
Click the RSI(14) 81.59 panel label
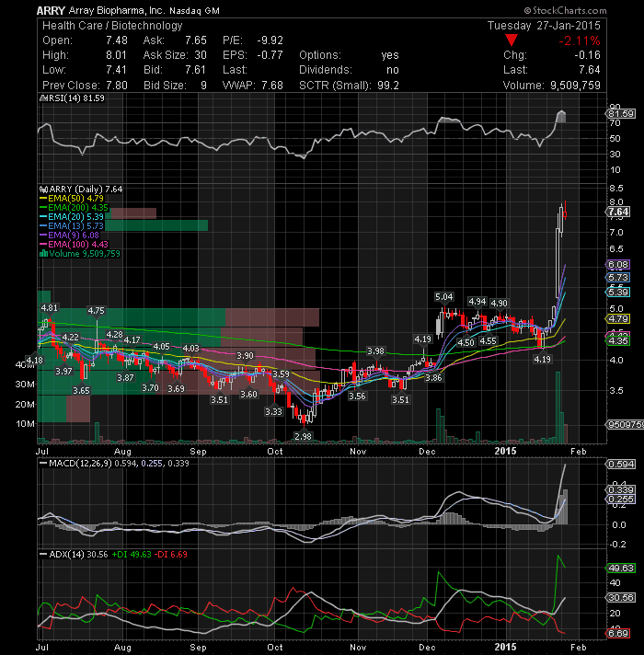tap(76, 98)
